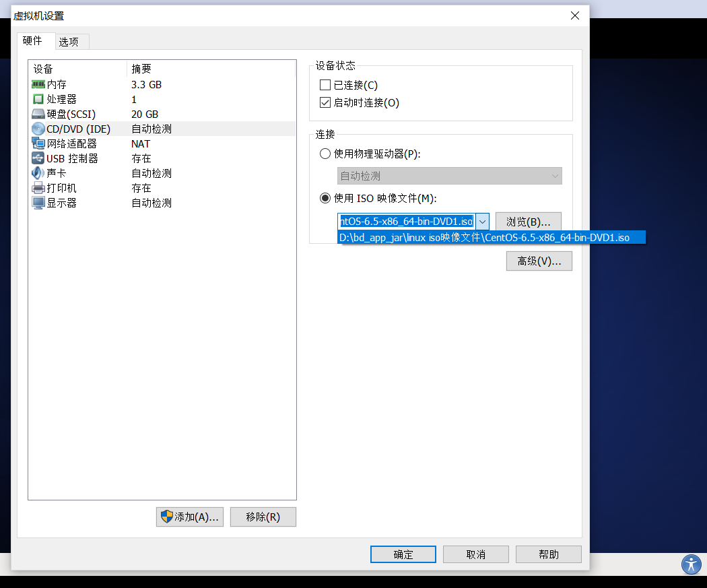Open the 高级(V) advanced settings

[x=539, y=261]
